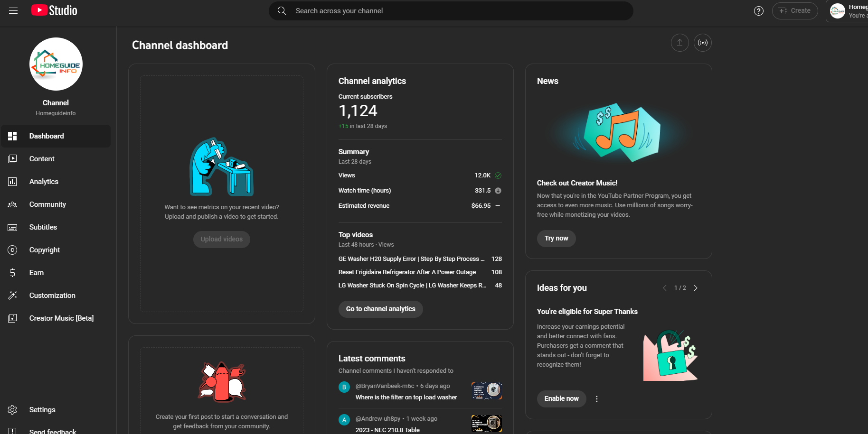Go to next idea with right chevron

pos(696,288)
